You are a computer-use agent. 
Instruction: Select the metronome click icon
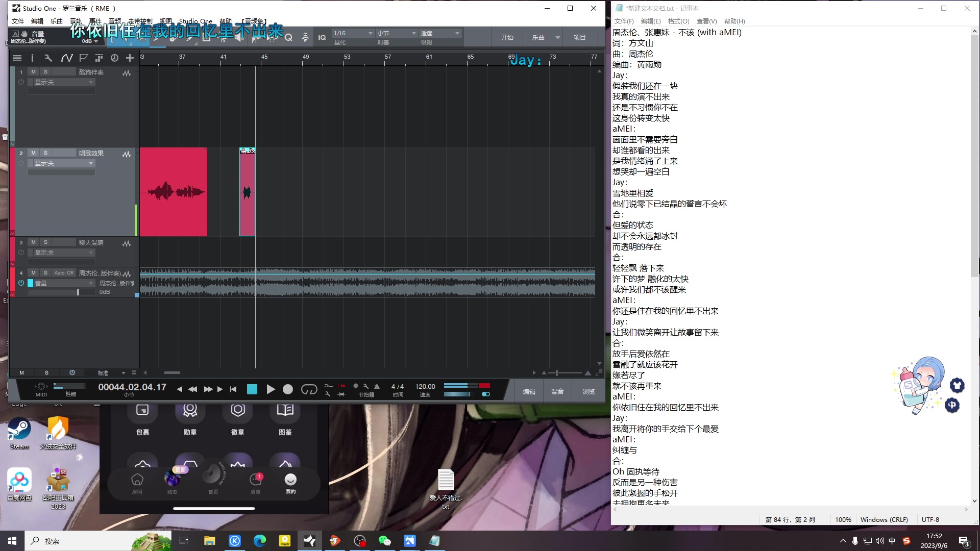[x=376, y=386]
